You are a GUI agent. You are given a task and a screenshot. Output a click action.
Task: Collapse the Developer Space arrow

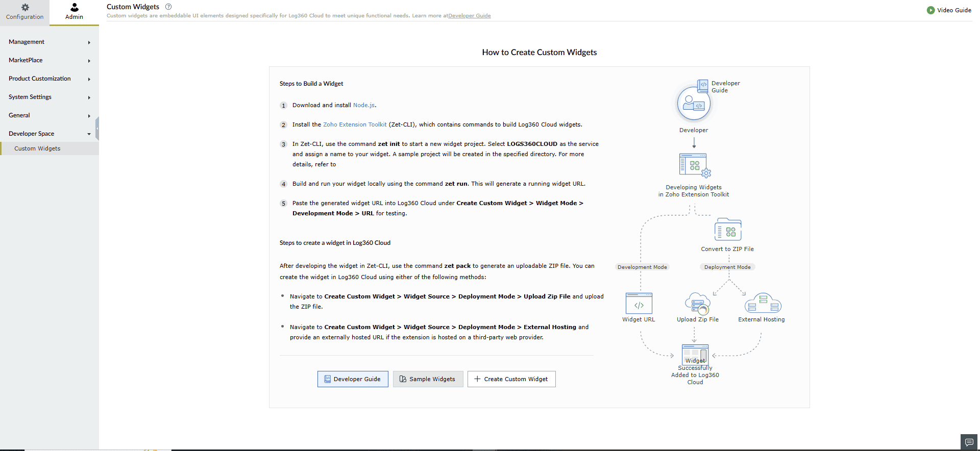pyautogui.click(x=89, y=134)
